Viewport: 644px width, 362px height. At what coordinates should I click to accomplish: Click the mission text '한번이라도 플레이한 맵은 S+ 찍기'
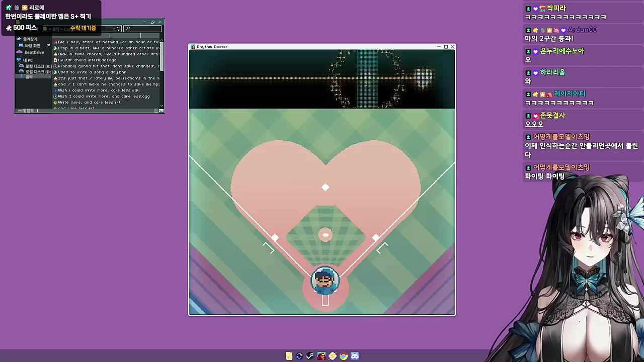coord(48,17)
